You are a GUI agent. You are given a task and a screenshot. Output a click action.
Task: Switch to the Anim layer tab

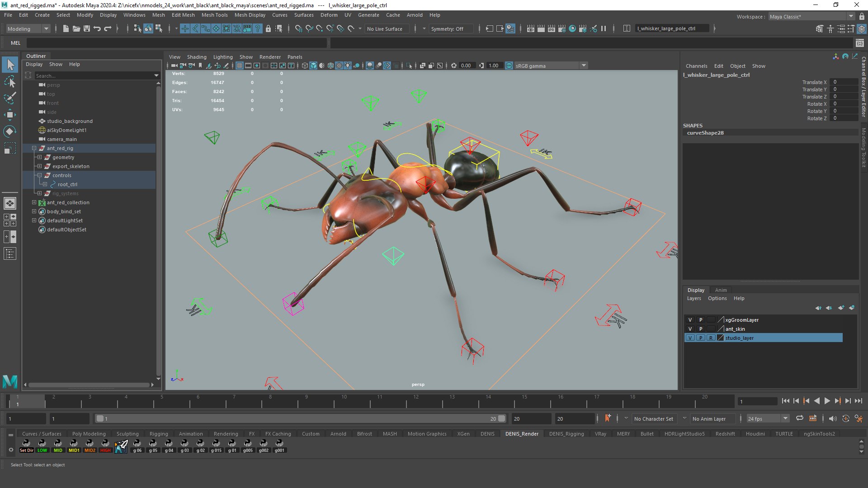721,290
